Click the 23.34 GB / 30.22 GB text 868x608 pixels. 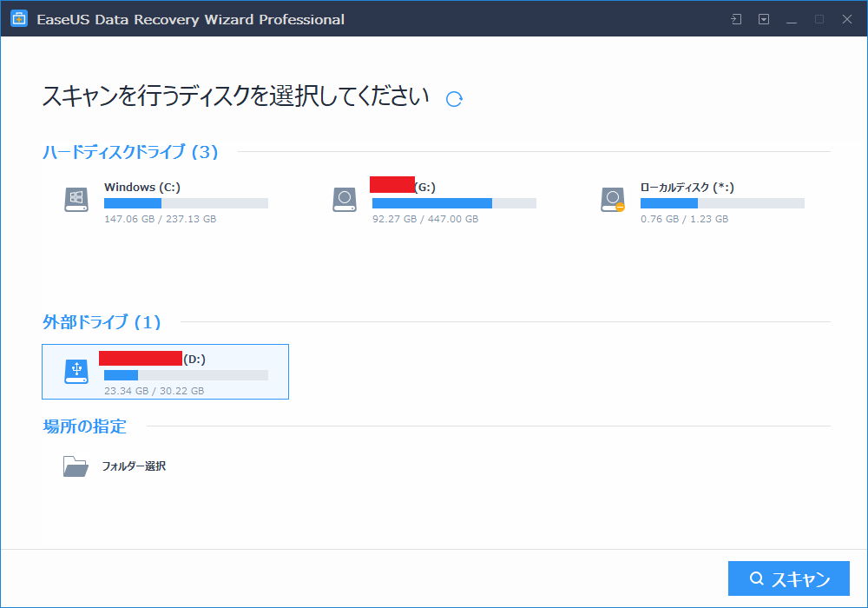tap(154, 390)
